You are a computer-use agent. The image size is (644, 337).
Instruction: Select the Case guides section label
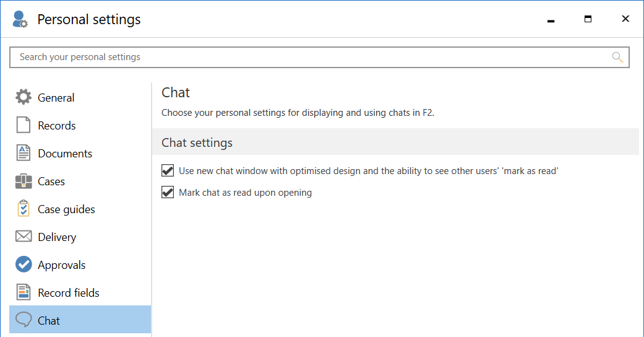66,209
